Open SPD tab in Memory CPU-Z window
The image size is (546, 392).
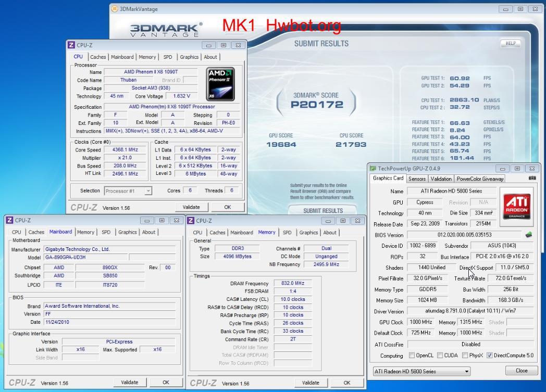coord(287,232)
